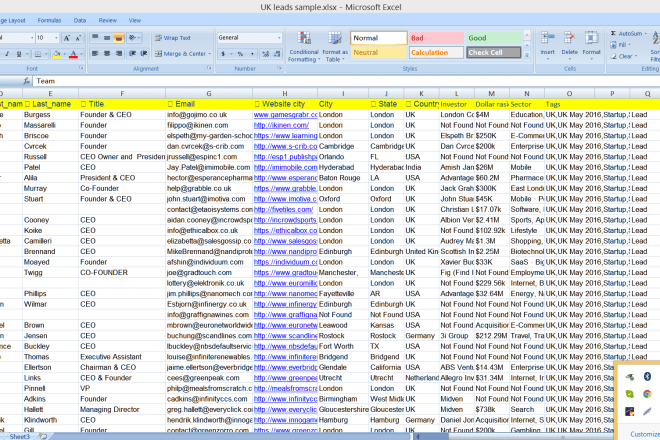
Task: Open the http://ikinen.com/ hyperlink
Action: click(x=281, y=125)
